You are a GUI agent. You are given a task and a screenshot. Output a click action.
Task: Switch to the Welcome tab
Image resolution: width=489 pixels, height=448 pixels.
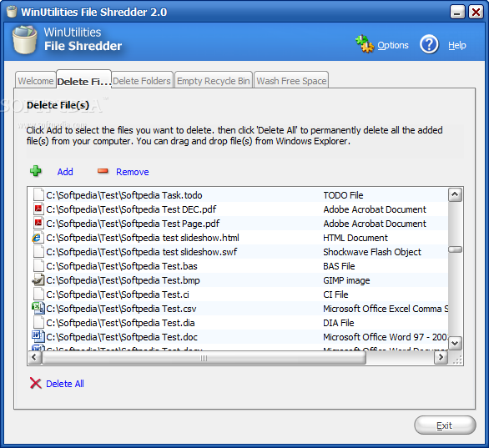point(36,80)
